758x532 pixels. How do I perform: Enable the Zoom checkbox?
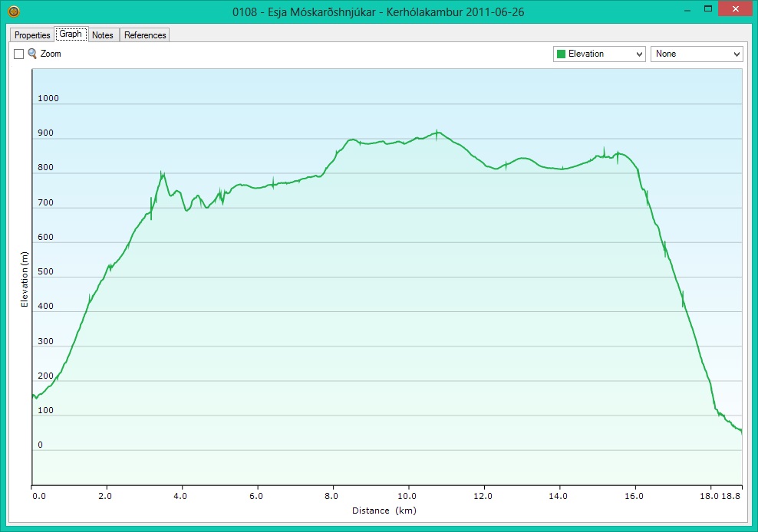pyautogui.click(x=19, y=54)
